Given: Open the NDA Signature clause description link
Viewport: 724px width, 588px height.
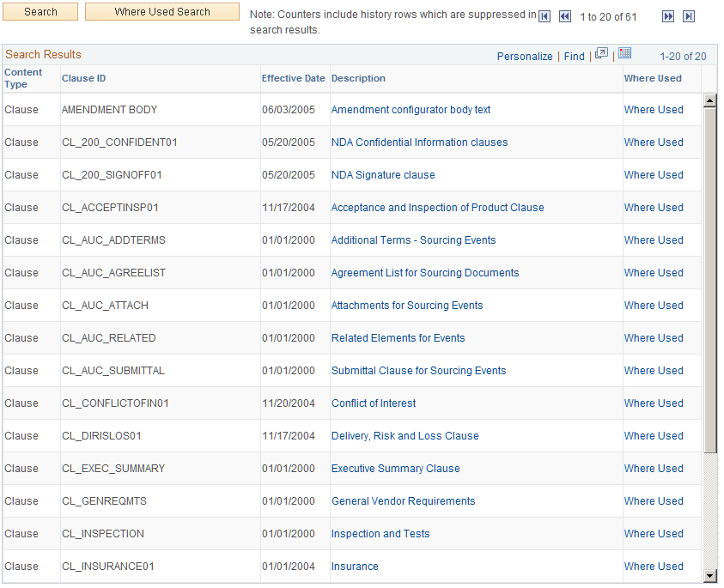Looking at the screenshot, I should click(382, 174).
